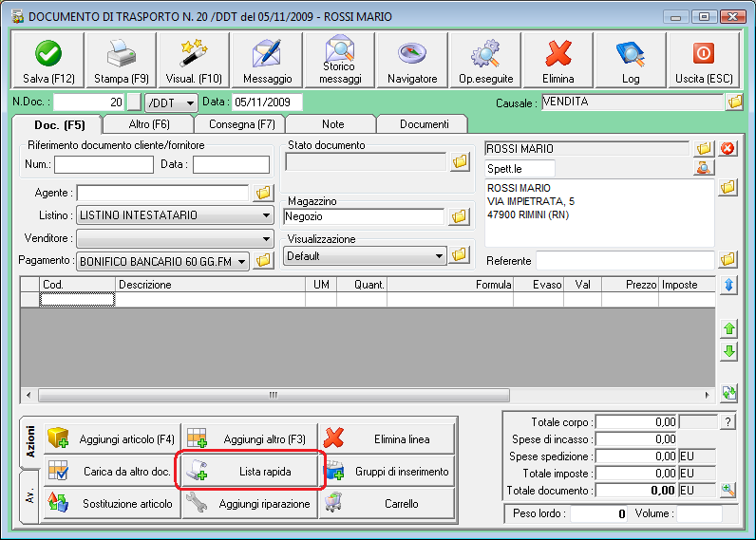Remove customer with the red X icon
This screenshot has width=756, height=540.
tap(728, 148)
